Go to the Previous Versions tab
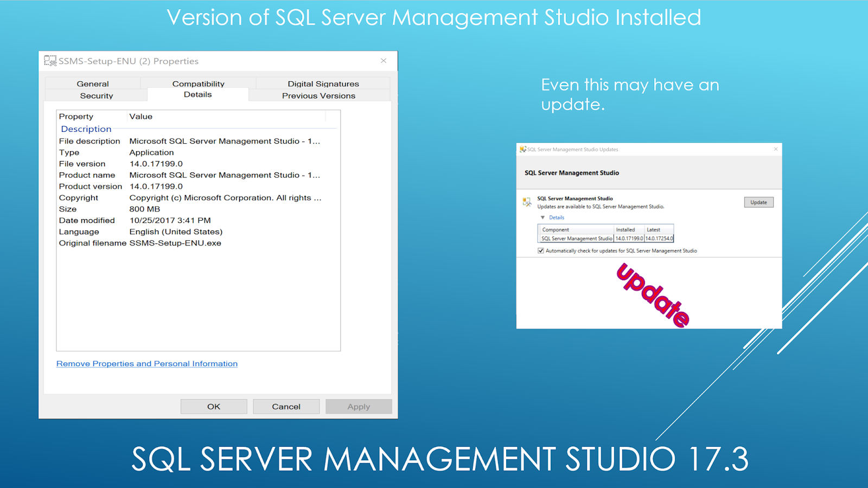The width and height of the screenshot is (868, 488). click(x=319, y=95)
